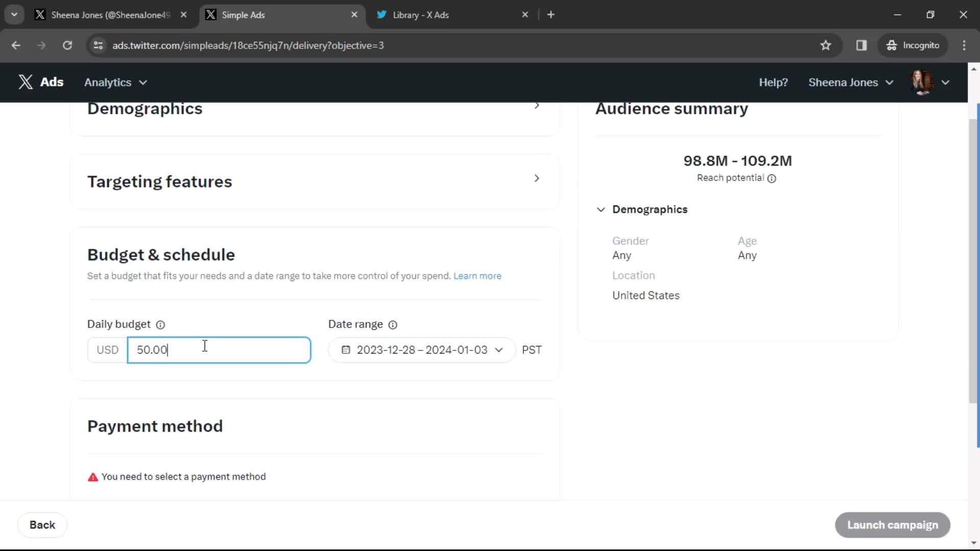Click the daily budget info tooltip icon
The image size is (980, 551).
pyautogui.click(x=160, y=325)
